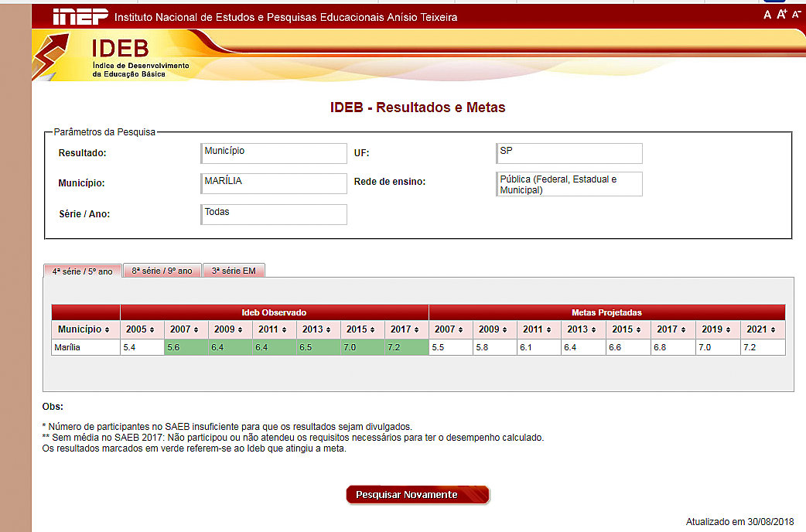
Task: Click the Município field showing MARÍLIA
Action: (273, 183)
